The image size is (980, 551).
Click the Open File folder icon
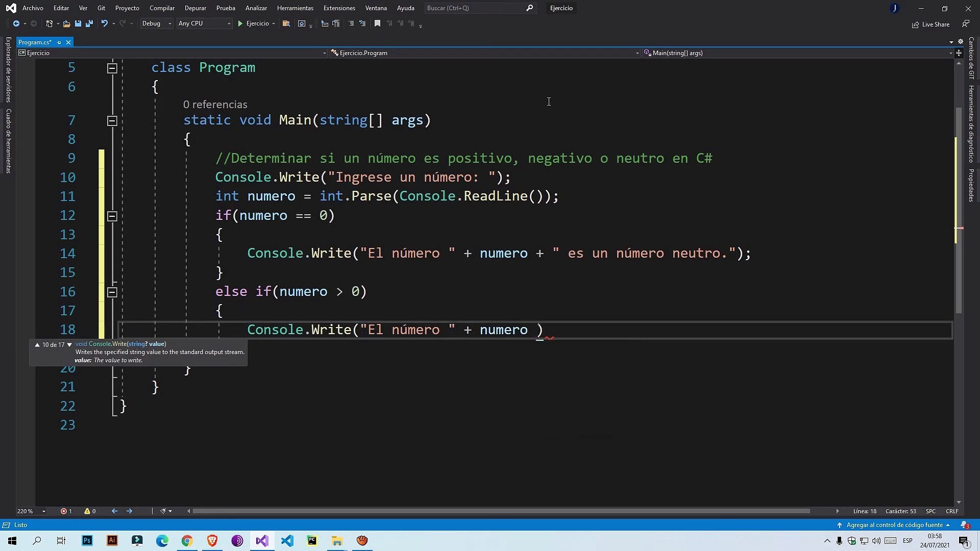tap(66, 23)
